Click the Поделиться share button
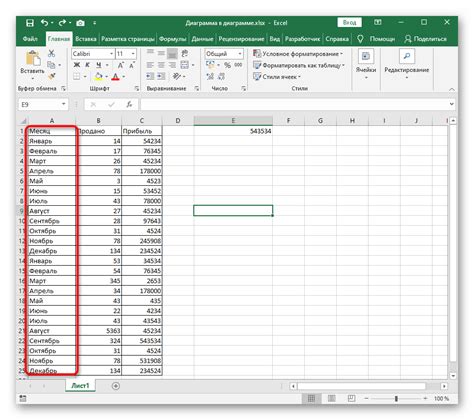The height and width of the screenshot is (420, 474). 426,39
